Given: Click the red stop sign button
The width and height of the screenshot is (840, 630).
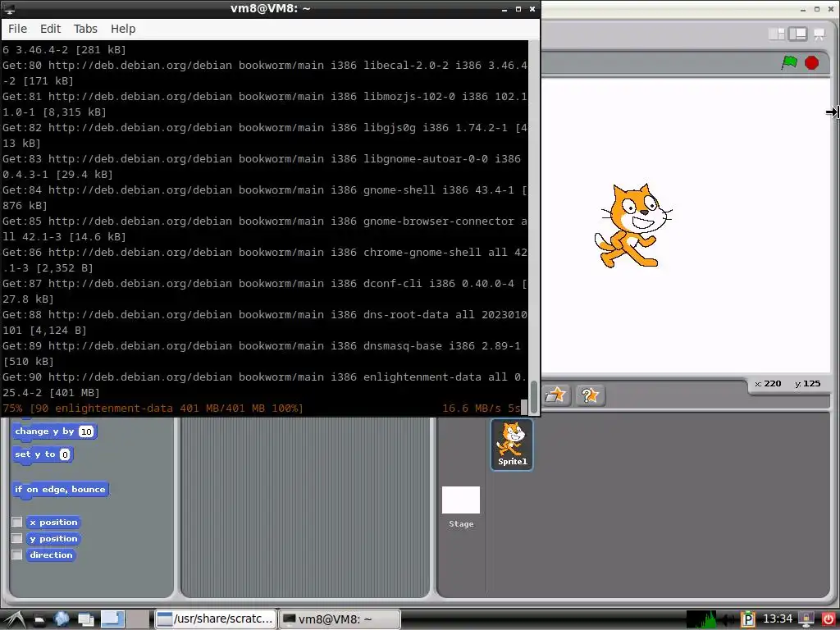Looking at the screenshot, I should tap(811, 62).
